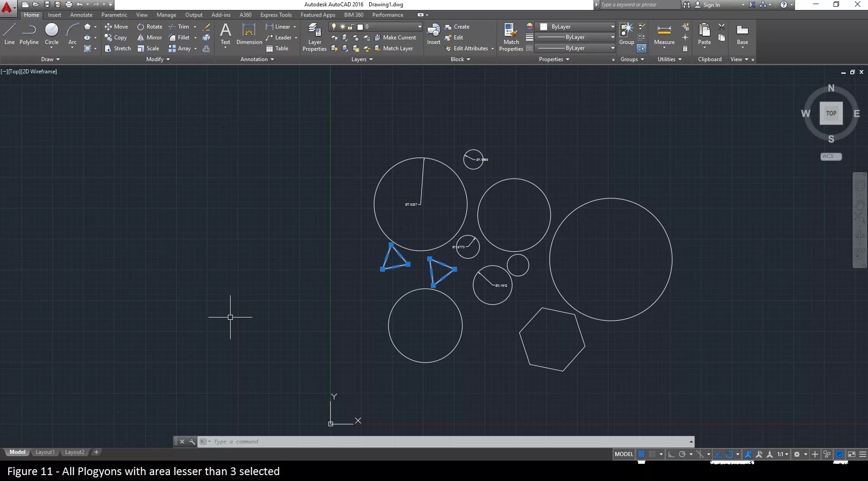Insert a Table annotation

click(x=277, y=48)
